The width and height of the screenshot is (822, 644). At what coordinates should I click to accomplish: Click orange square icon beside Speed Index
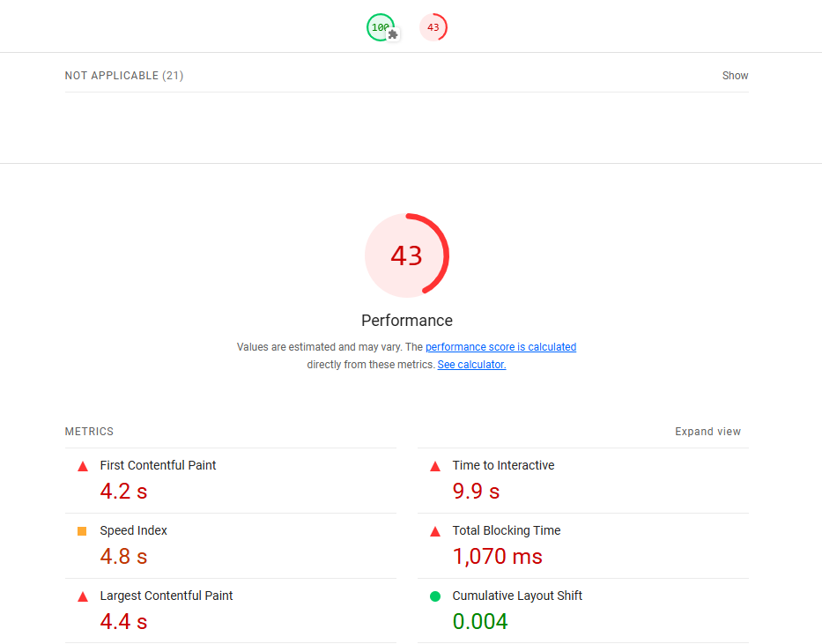pyautogui.click(x=82, y=531)
